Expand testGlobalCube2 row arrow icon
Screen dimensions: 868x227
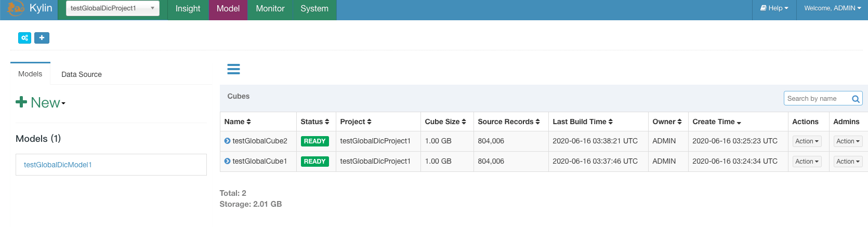[227, 141]
